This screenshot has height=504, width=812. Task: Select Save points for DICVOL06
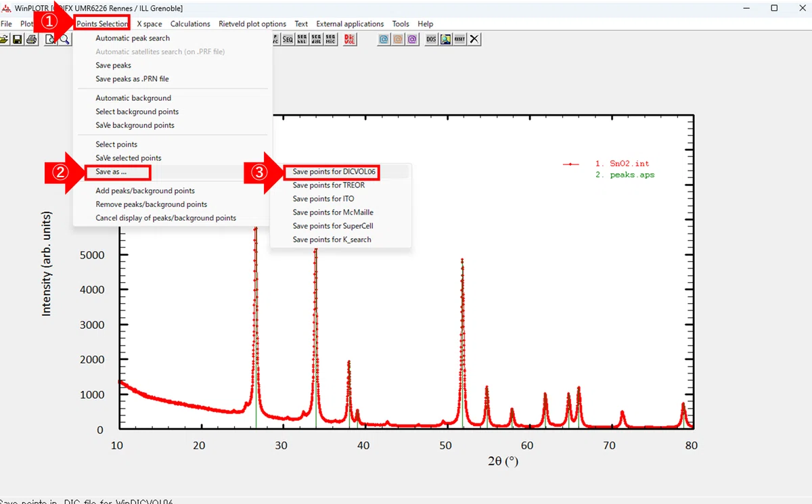coord(334,172)
